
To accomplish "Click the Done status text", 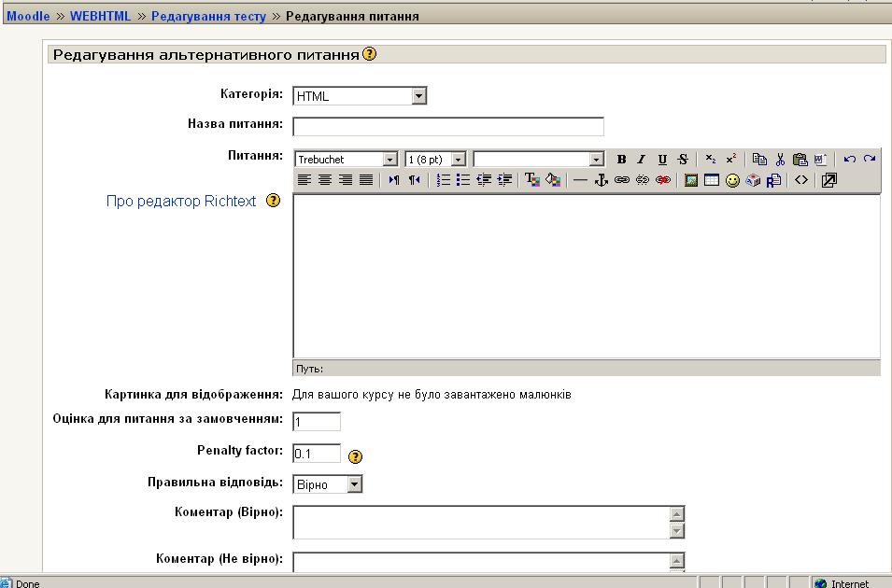I will coord(27,583).
